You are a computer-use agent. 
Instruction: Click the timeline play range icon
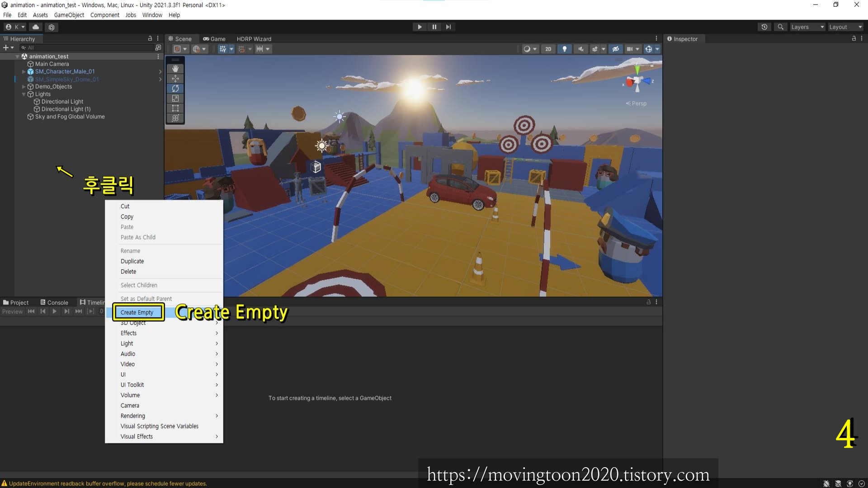[x=90, y=311]
